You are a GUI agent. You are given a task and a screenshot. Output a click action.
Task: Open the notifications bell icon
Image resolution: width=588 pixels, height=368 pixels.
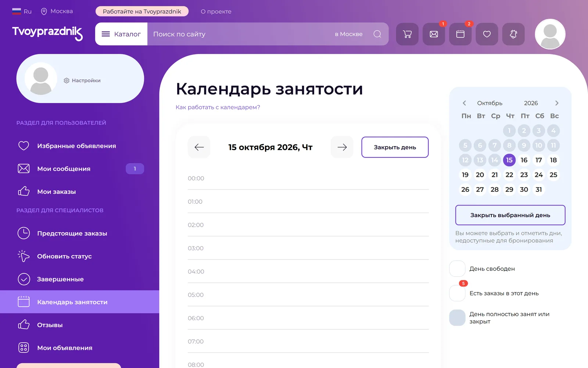(x=513, y=34)
